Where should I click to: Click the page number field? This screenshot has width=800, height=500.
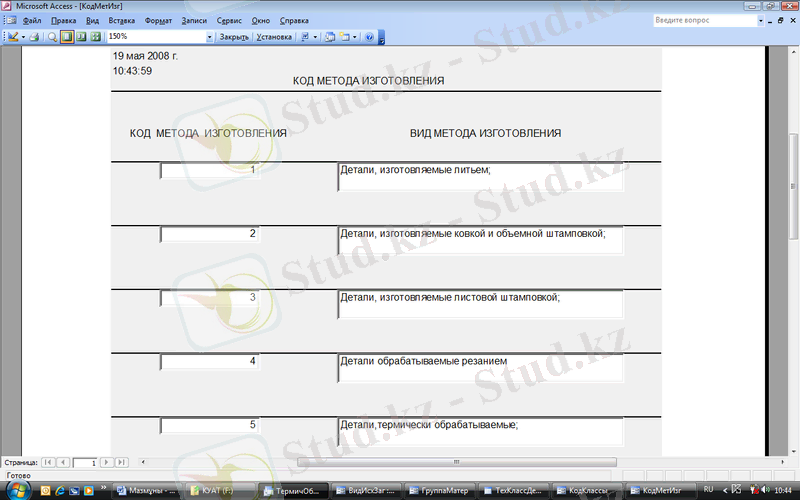click(x=85, y=463)
